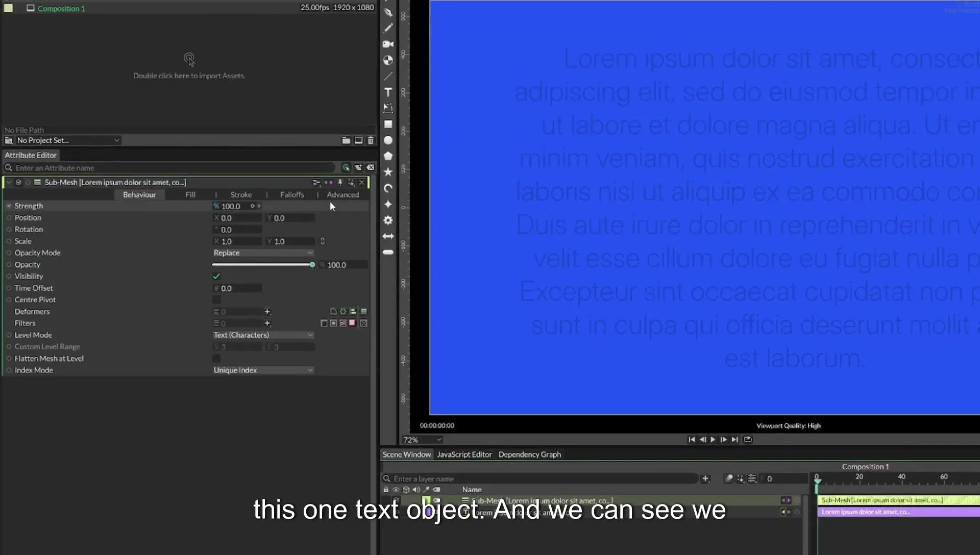Click the trash icon in assets panel
The width and height of the screenshot is (980, 555).
point(371,140)
